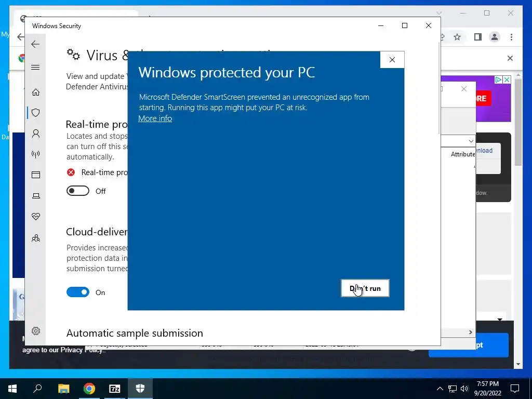Click the page scrollbar down arrow
The image size is (532, 399).
[518, 364]
